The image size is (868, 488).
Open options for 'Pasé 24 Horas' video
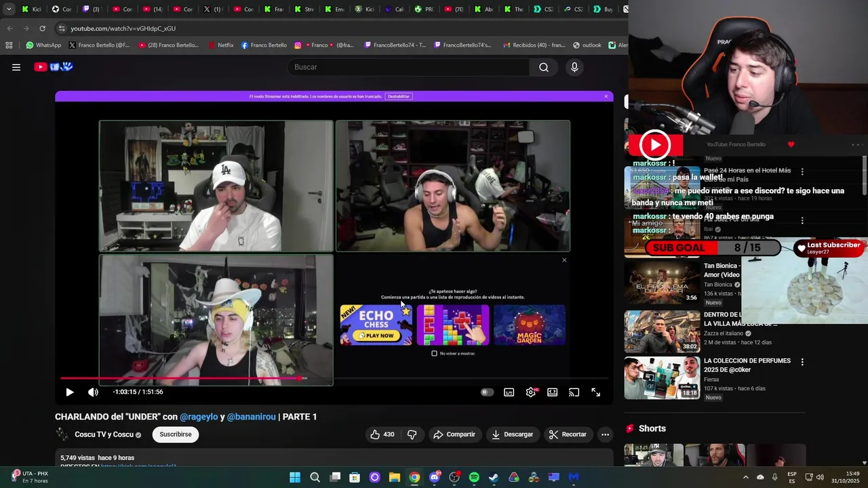pos(802,171)
